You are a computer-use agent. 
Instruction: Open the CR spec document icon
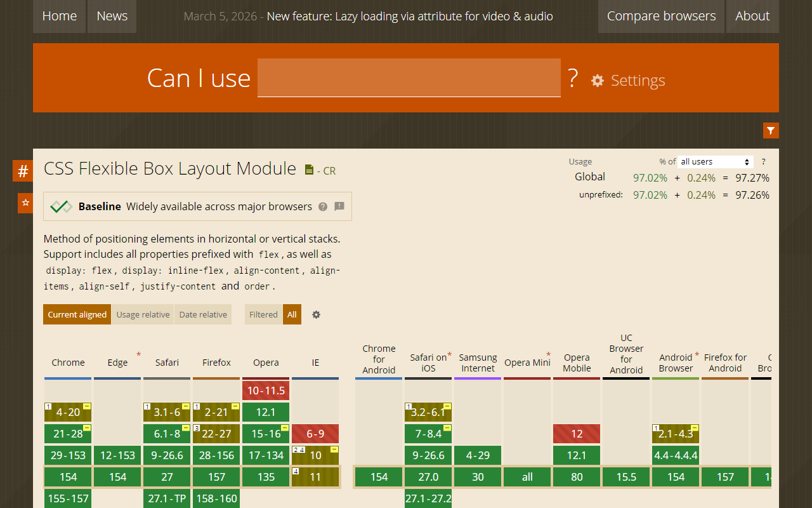tap(309, 170)
